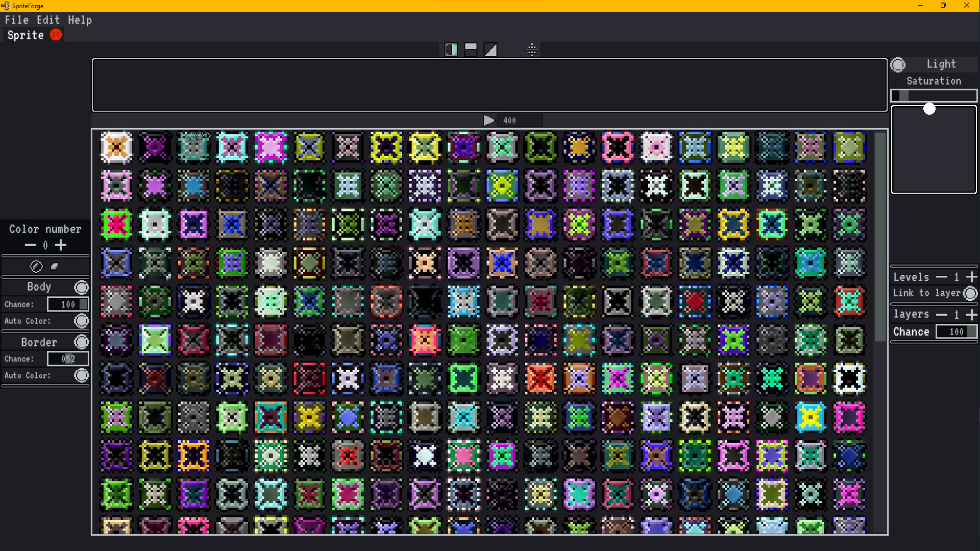The width and height of the screenshot is (980, 551).
Task: Toggle the Light option indicator
Action: (899, 64)
